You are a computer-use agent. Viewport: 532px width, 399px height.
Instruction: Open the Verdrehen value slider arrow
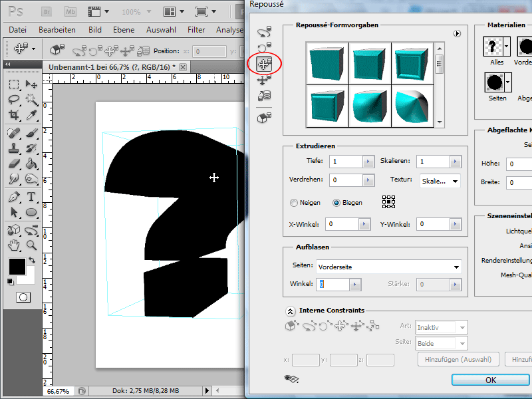pos(368,180)
